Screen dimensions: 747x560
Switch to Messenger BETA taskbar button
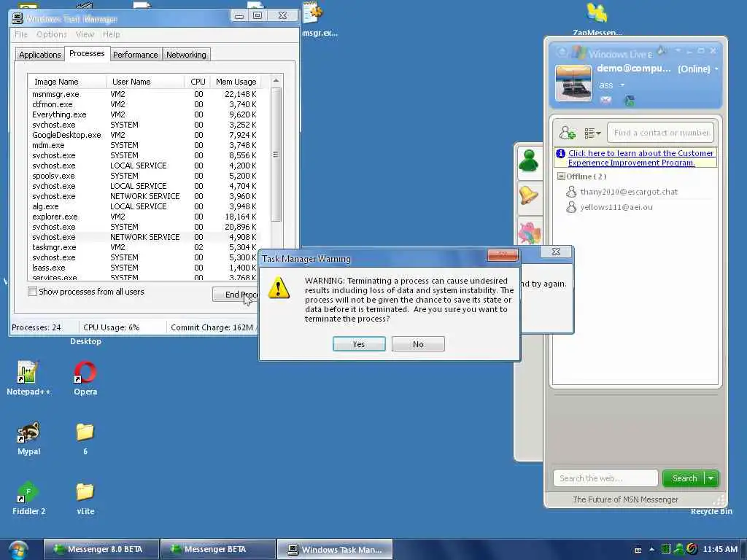click(217, 549)
